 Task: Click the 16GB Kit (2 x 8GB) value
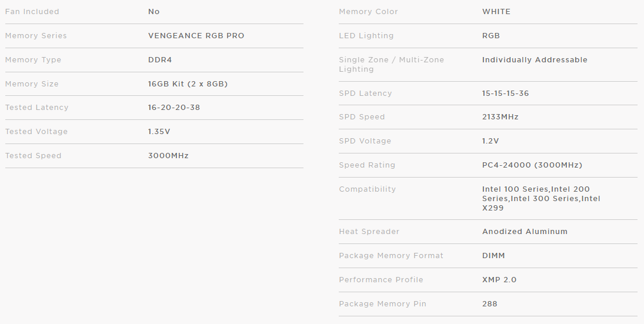(188, 84)
